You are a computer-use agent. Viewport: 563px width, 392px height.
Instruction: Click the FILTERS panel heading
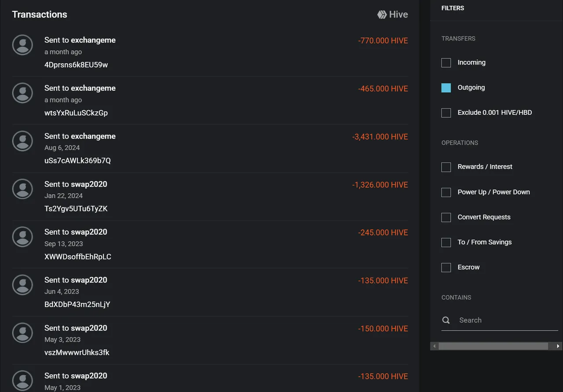coord(453,8)
